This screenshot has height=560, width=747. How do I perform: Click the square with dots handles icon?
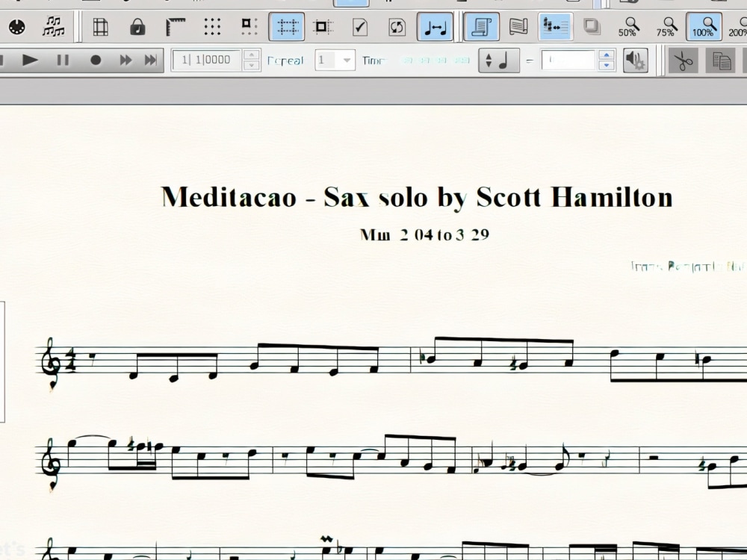(x=249, y=26)
